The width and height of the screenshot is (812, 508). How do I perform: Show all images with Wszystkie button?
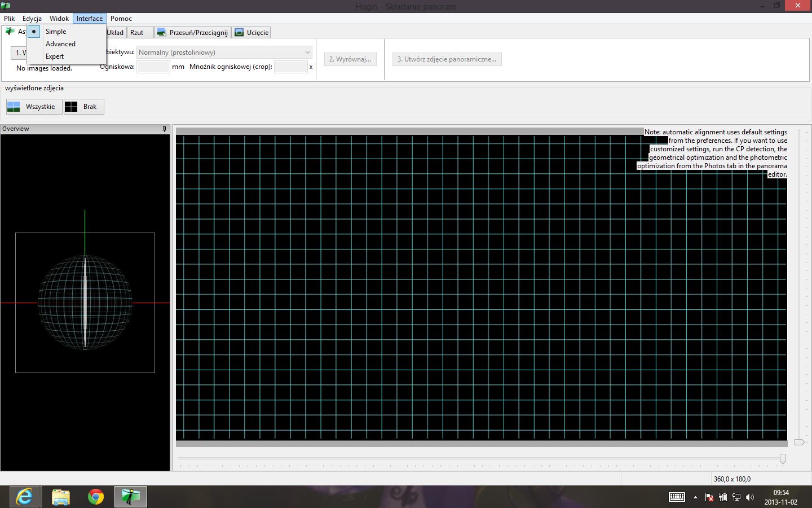pyautogui.click(x=34, y=107)
